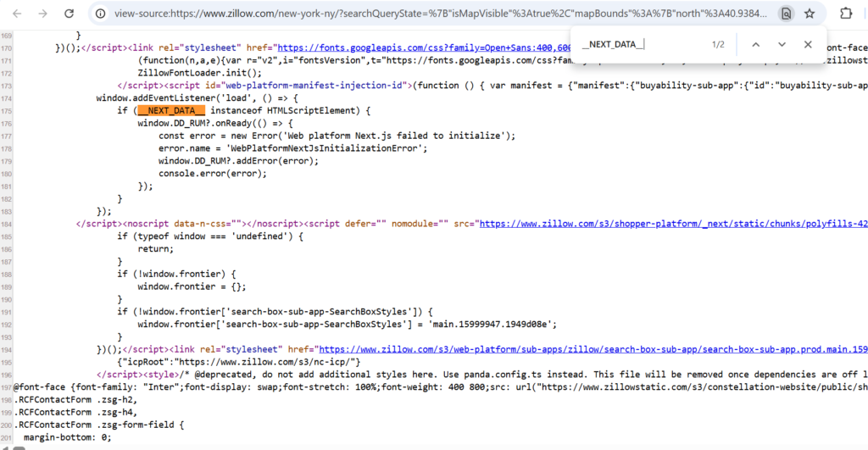Bookmark this page with the star icon
The height and width of the screenshot is (450, 868).
click(x=810, y=14)
